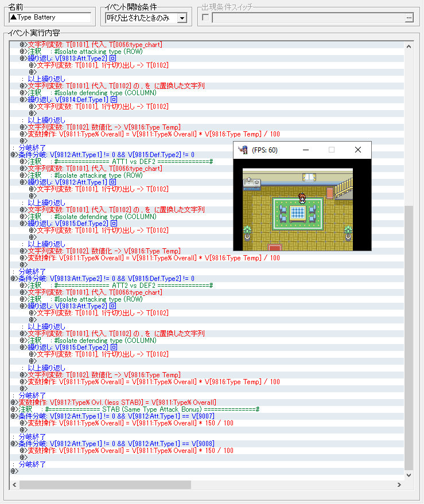The image size is (424, 504).
Task: Open the イベント開始条件 dropdown
Action: tap(182, 18)
